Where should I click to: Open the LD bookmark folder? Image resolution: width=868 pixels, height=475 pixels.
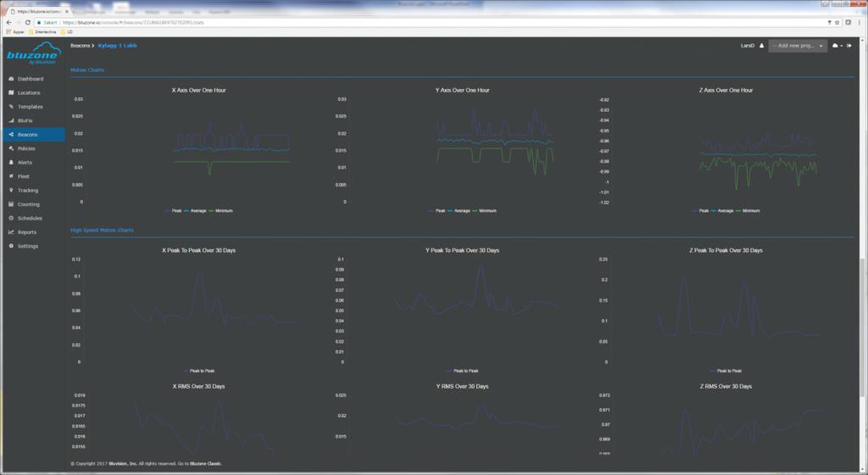click(67, 31)
